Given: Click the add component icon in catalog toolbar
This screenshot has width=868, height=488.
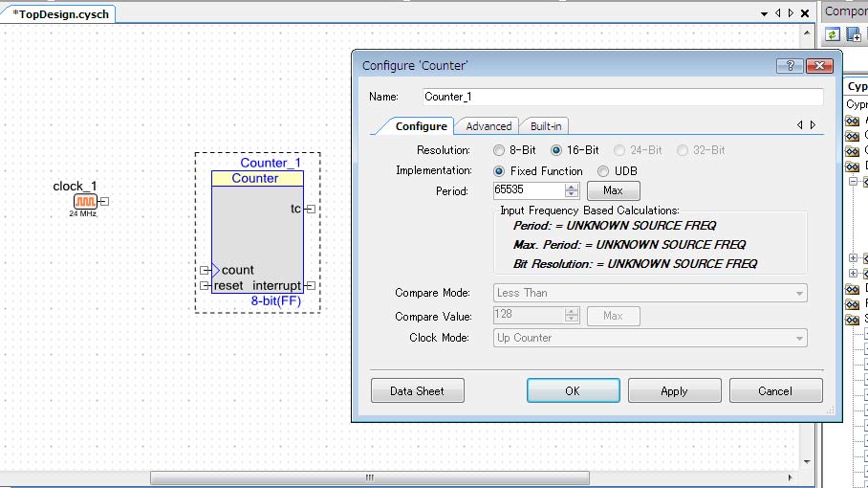Looking at the screenshot, I should (853, 34).
